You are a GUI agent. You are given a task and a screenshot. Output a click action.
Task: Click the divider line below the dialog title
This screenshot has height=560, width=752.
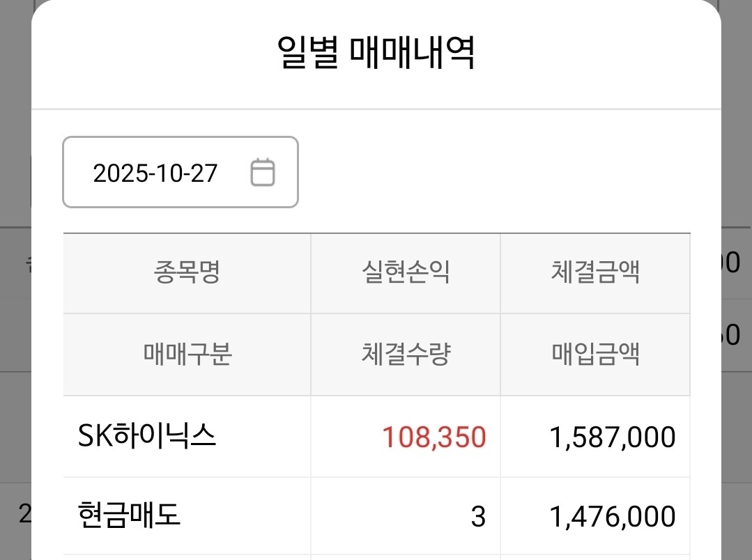(376, 109)
